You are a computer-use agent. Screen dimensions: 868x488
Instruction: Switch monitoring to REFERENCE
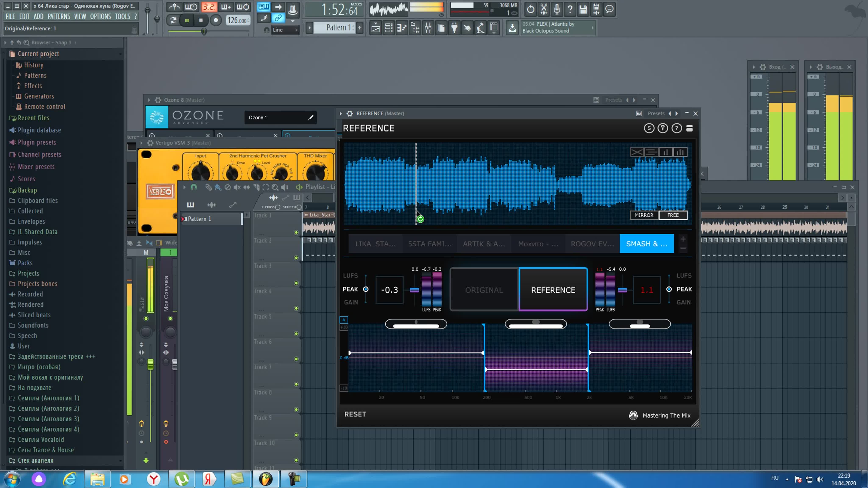click(x=553, y=290)
